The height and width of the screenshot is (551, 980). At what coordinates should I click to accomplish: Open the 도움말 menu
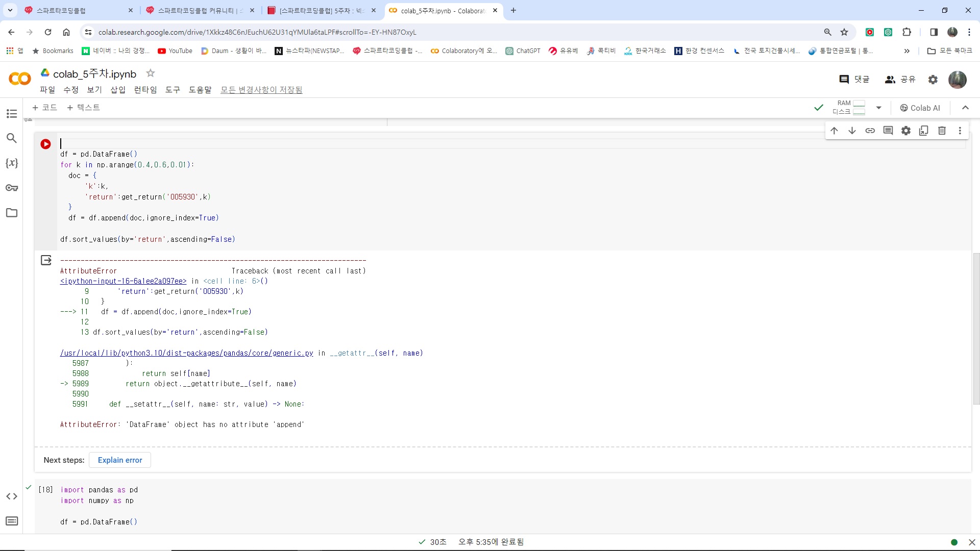[200, 90]
